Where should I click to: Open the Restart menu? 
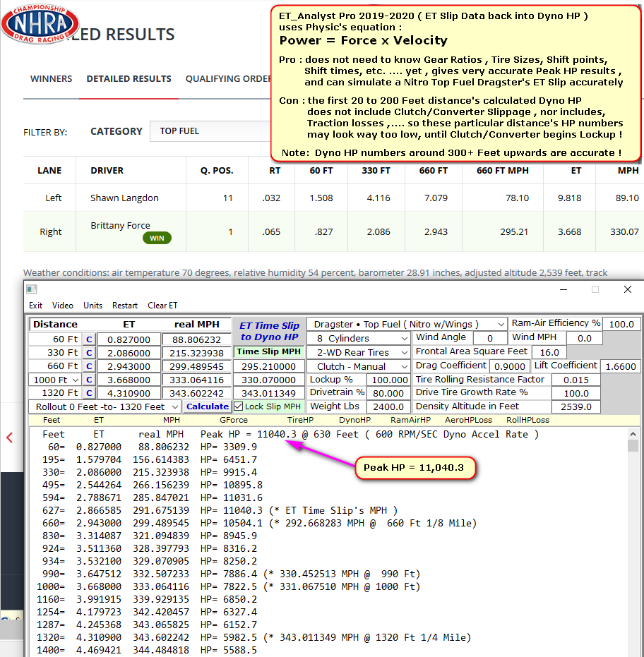124,306
